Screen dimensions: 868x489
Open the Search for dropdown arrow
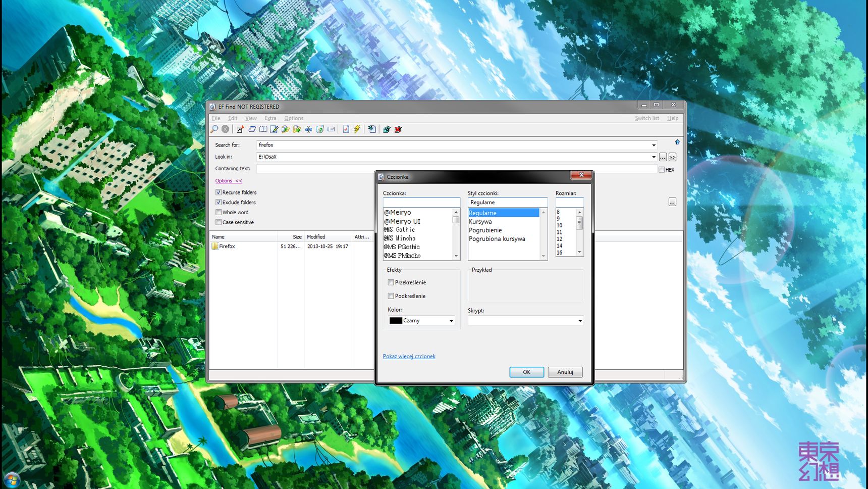tap(654, 145)
